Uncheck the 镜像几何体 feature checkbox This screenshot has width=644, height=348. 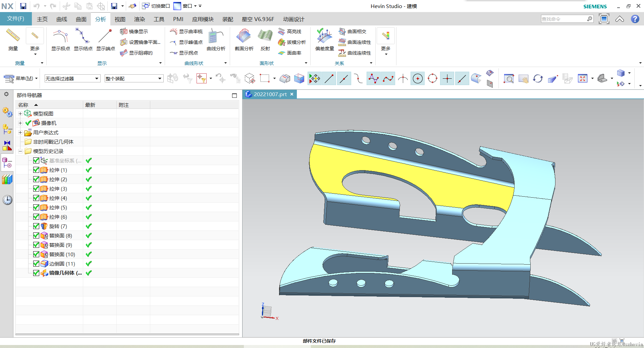click(x=36, y=273)
